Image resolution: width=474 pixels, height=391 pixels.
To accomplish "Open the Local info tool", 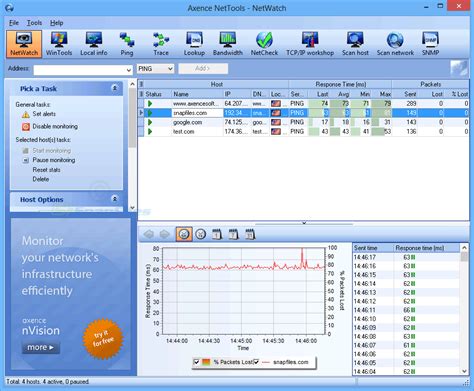I will click(x=94, y=44).
